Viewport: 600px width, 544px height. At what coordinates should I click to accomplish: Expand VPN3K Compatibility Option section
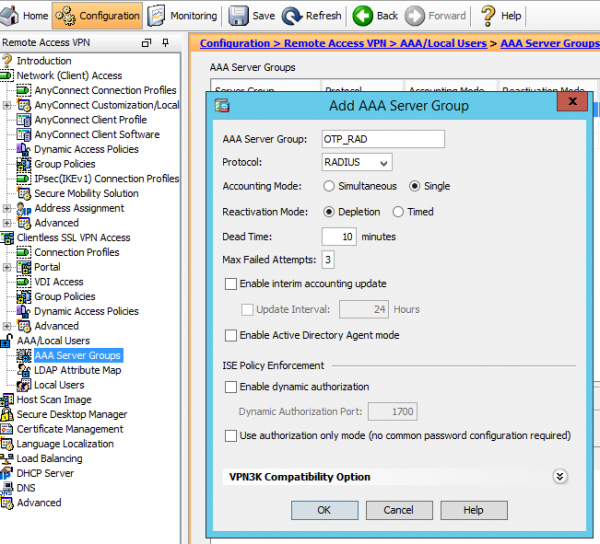pos(560,477)
